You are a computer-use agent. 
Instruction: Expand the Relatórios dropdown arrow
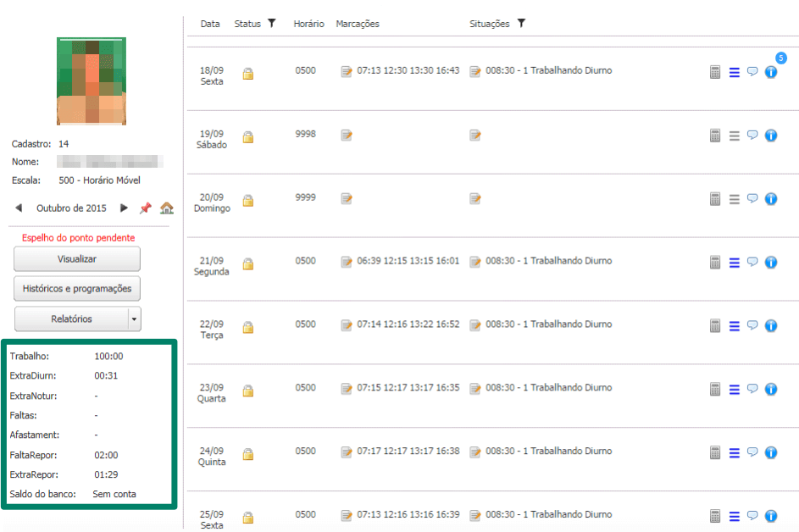coord(134,319)
